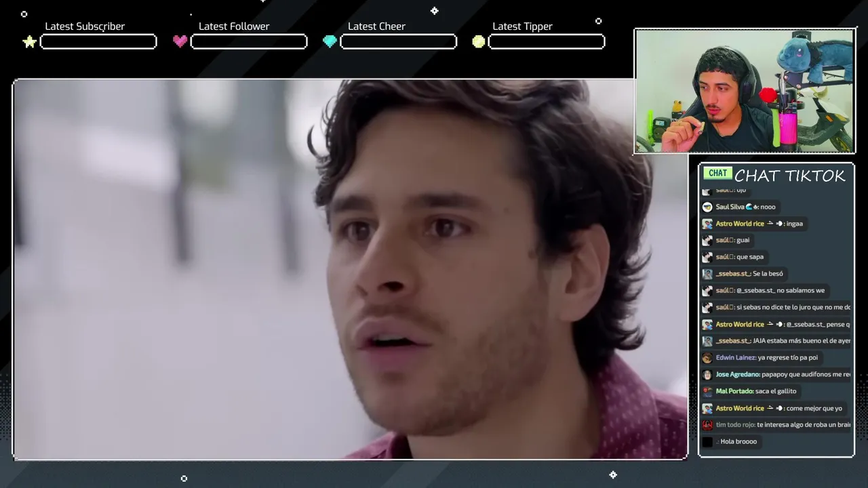Screen dimensions: 868x488
Task: Click Mal Portado's avatar
Action: [x=707, y=391]
